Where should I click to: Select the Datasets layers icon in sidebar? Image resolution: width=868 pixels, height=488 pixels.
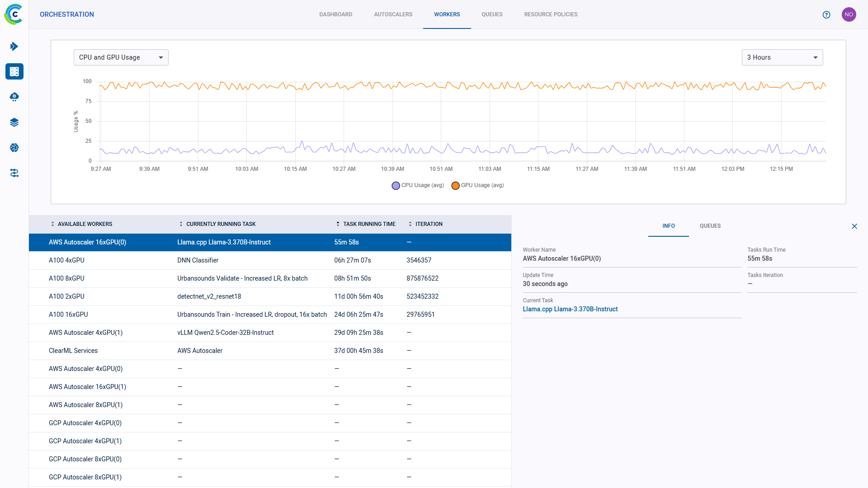(x=14, y=122)
